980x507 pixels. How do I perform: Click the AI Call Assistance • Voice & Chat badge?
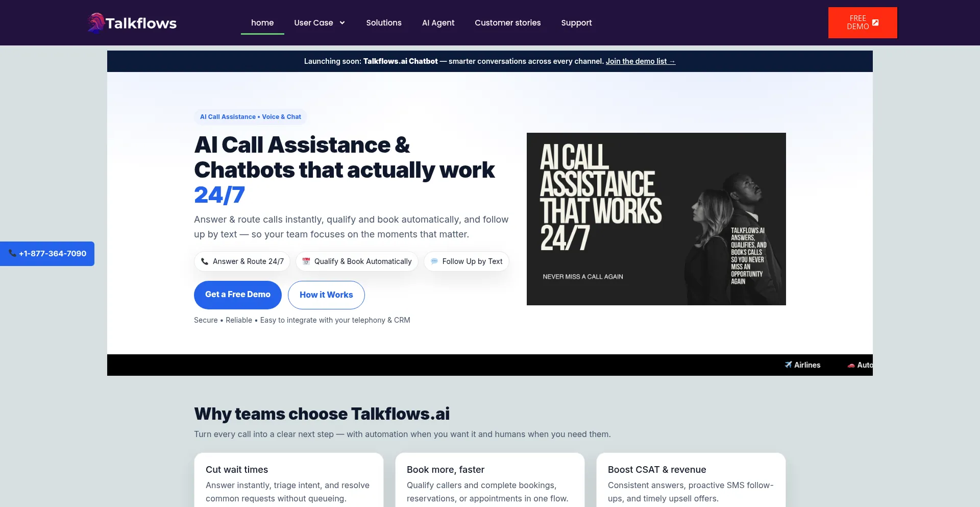(250, 117)
